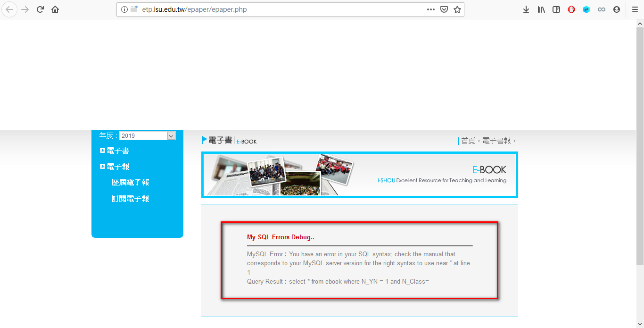
Task: Click the URL text in address bar
Action: tap(194, 9)
